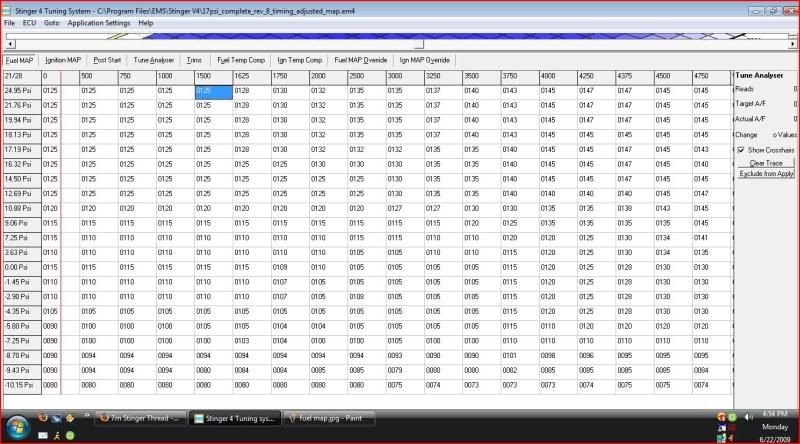Click the running man icon in Quick Launch
The image size is (800, 444).
(57, 435)
